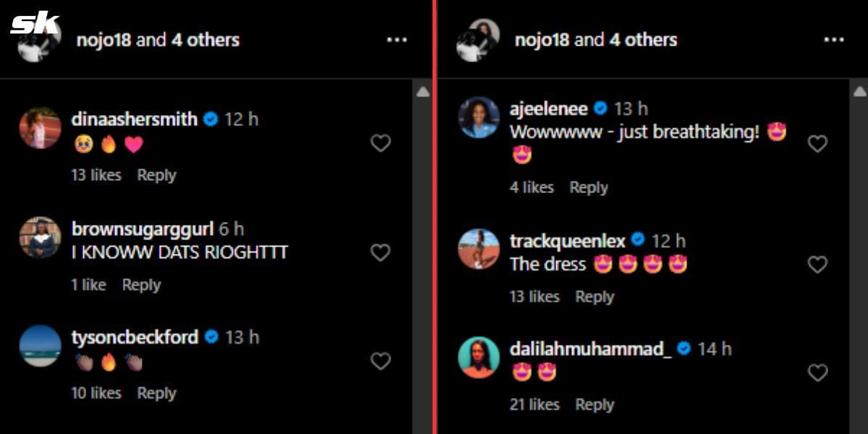Like dinaashersmith's comment with the heart icon
Screen dimensions: 868x434
[x=380, y=143]
